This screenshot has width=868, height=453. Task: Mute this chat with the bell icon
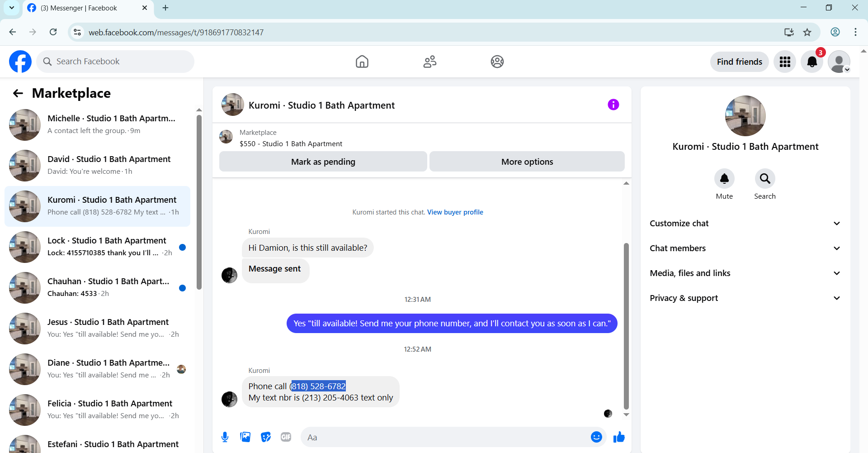724,179
